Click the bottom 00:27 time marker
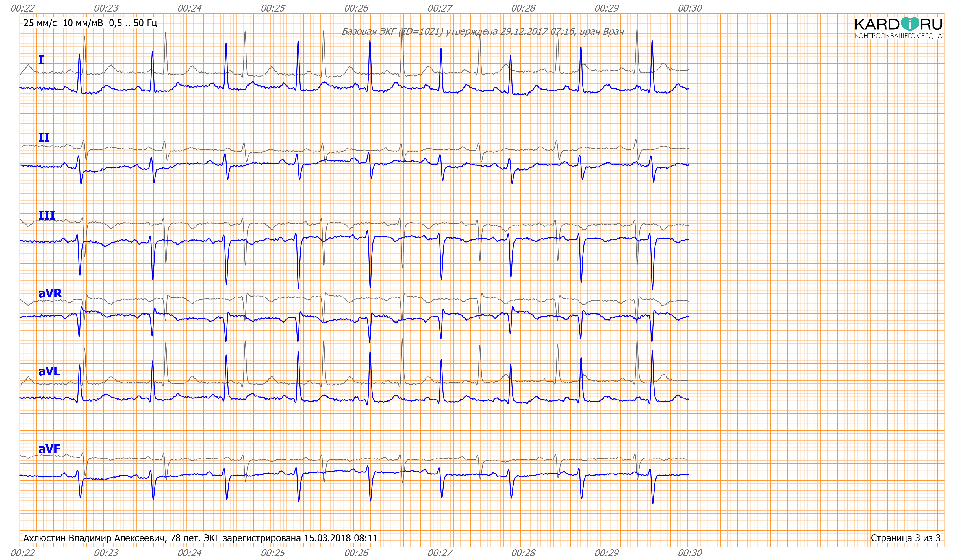Image resolution: width=953 pixels, height=560 pixels. click(440, 553)
